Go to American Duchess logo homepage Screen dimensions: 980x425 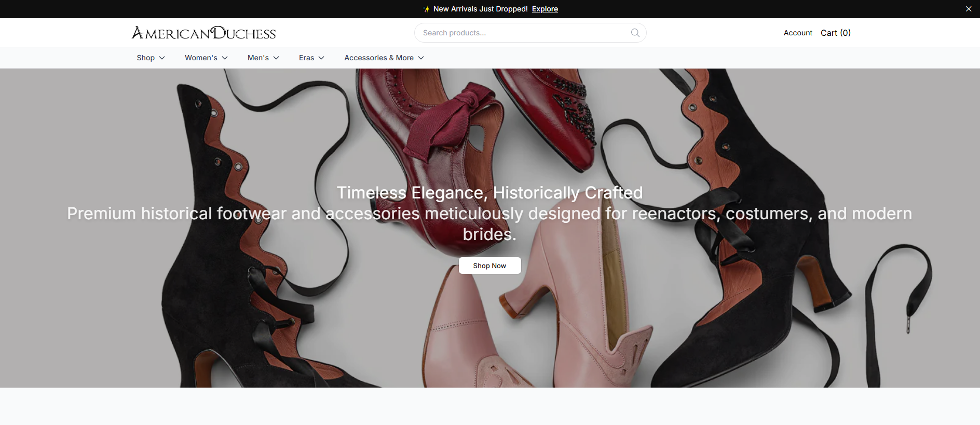pos(203,33)
